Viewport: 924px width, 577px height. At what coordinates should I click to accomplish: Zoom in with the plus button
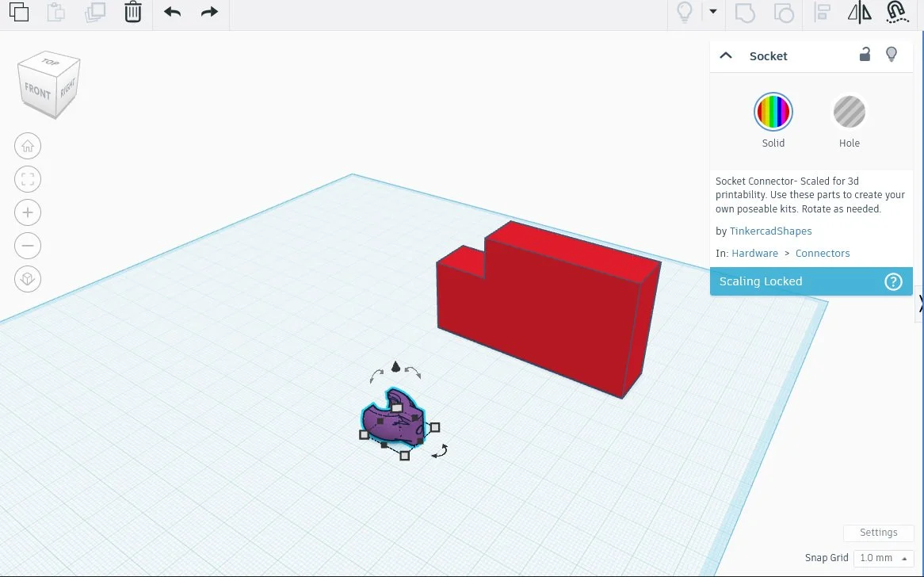tap(28, 212)
